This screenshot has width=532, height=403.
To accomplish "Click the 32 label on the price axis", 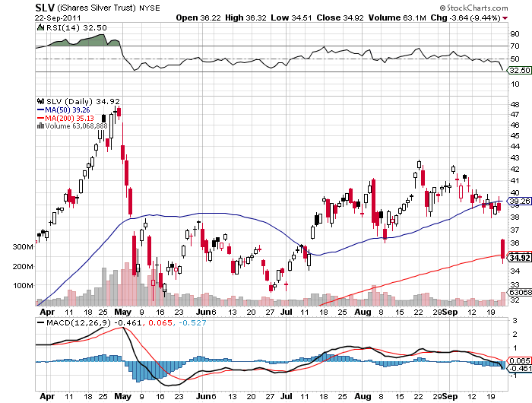I will click(x=515, y=300).
